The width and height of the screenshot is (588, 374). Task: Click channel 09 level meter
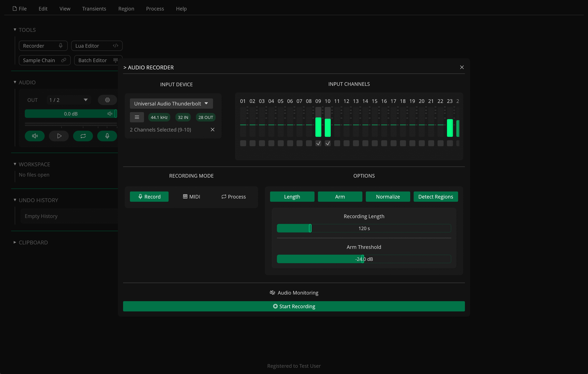[x=318, y=122]
